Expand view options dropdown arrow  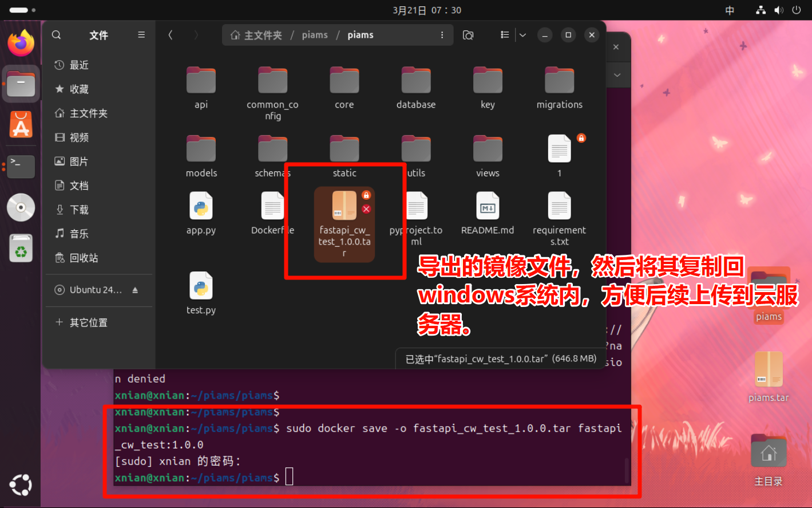[x=522, y=35]
